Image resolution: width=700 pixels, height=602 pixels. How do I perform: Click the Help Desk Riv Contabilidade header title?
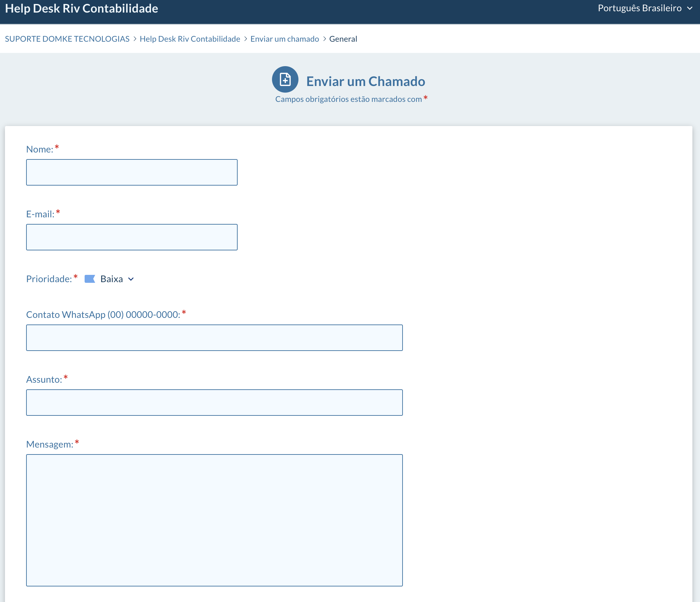click(82, 9)
